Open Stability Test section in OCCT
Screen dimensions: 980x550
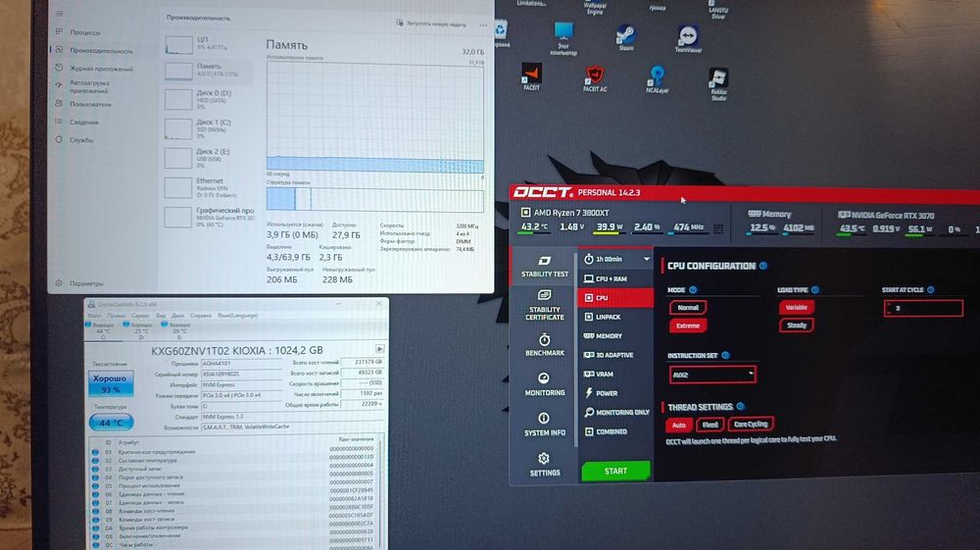[x=544, y=267]
